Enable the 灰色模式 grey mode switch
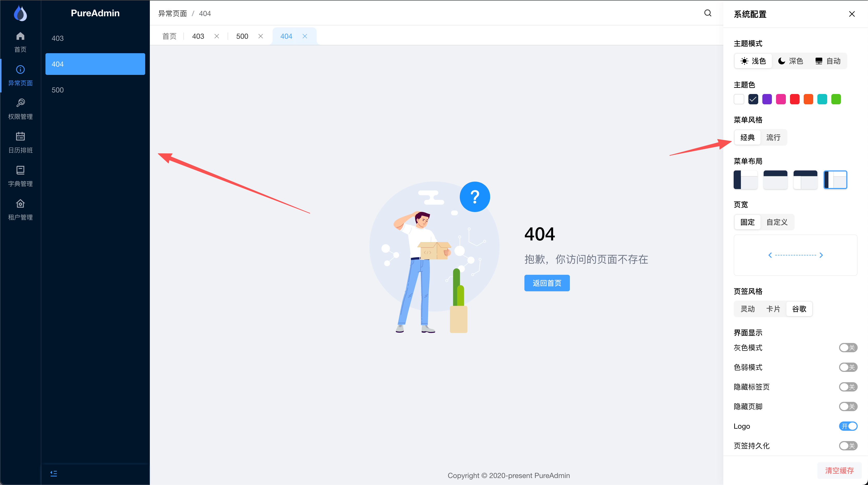Screen dimensions: 868x485 pos(848,348)
